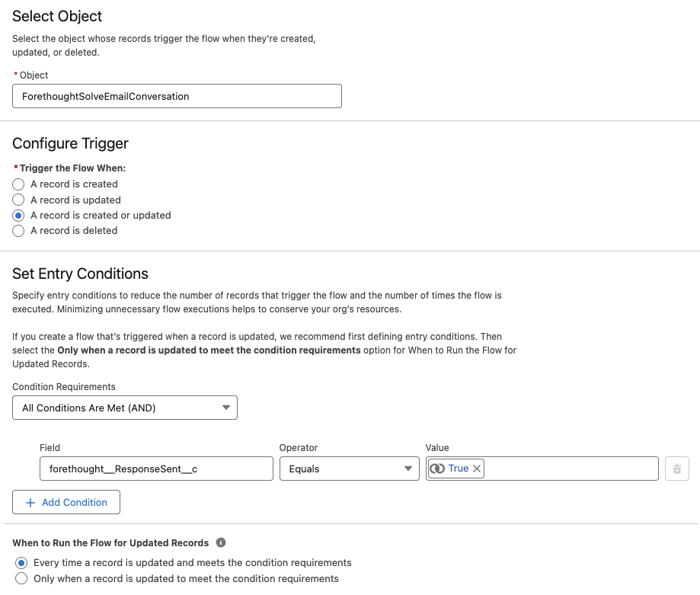Image resolution: width=700 pixels, height=595 pixels.
Task: Click the 'Trigger the Flow When:' label
Action: coord(73,168)
